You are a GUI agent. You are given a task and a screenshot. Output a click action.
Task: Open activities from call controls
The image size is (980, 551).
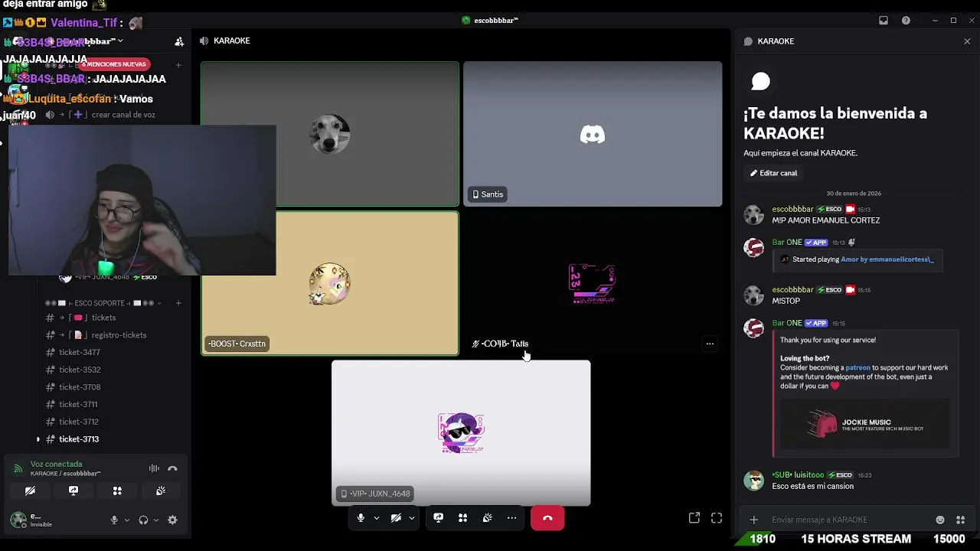click(x=462, y=518)
